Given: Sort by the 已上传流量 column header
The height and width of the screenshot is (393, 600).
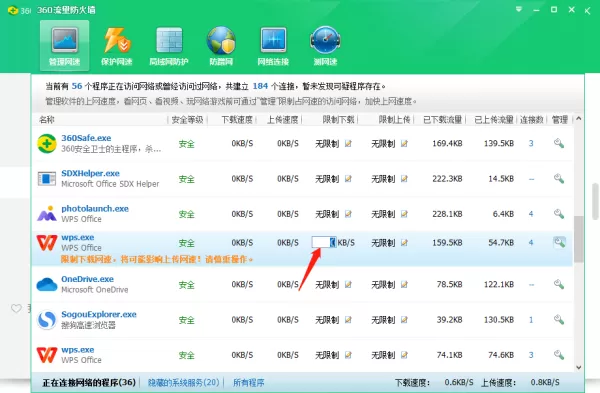Looking at the screenshot, I should [x=494, y=120].
